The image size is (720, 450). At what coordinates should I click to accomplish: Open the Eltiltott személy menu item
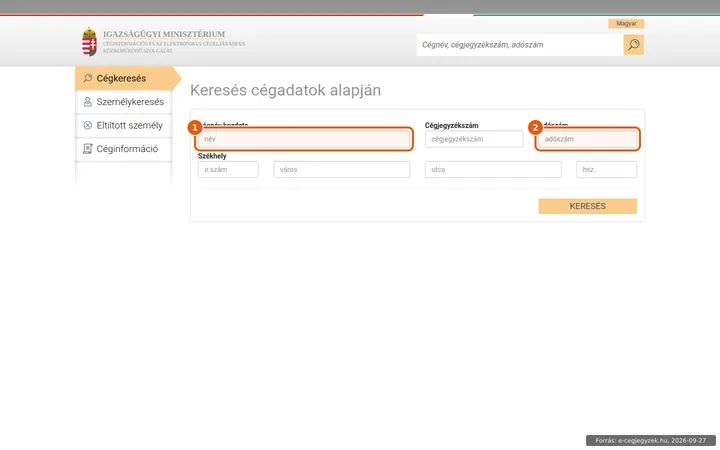pyautogui.click(x=124, y=125)
